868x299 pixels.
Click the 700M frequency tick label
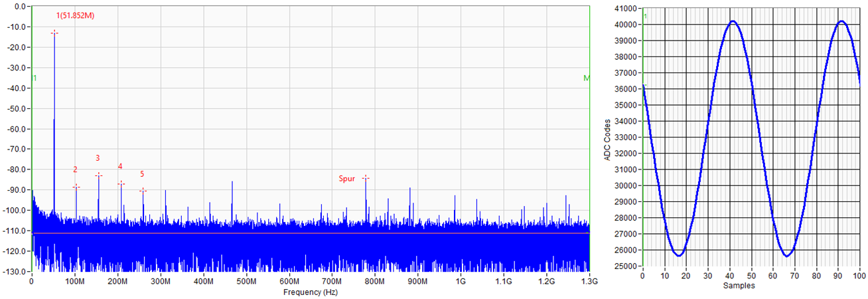(x=332, y=282)
